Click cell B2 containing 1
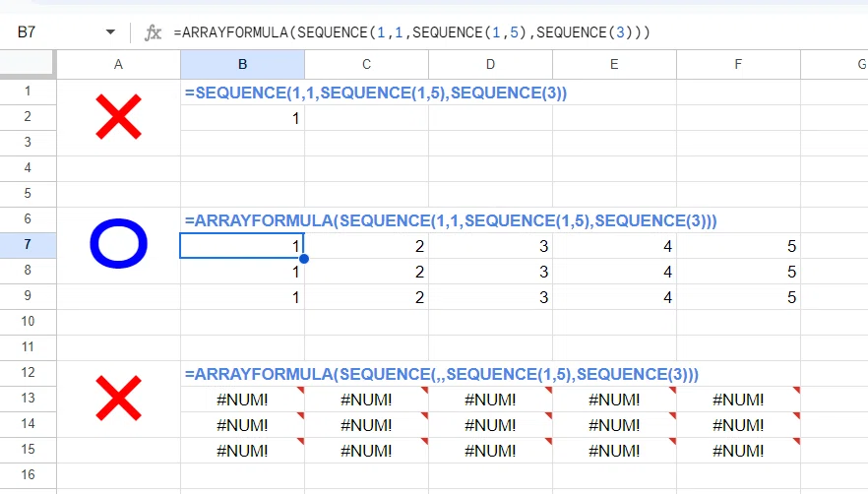The width and height of the screenshot is (868, 494). pyautogui.click(x=242, y=117)
